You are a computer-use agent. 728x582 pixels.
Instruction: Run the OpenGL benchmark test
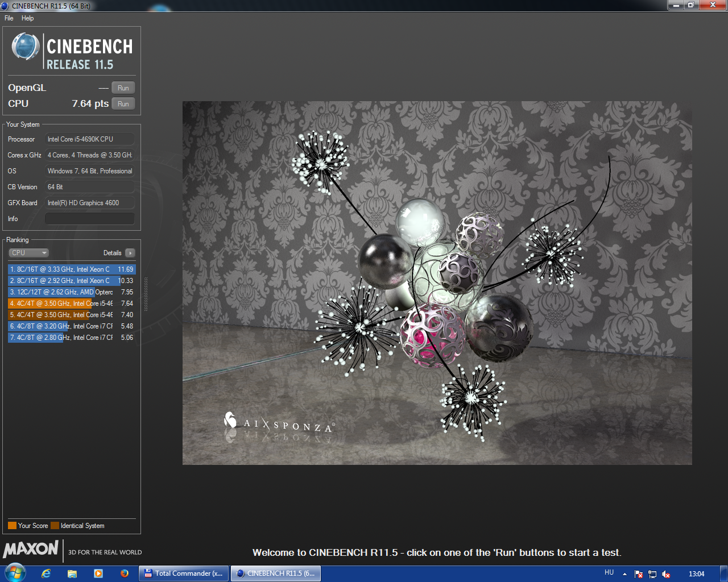[x=123, y=88]
